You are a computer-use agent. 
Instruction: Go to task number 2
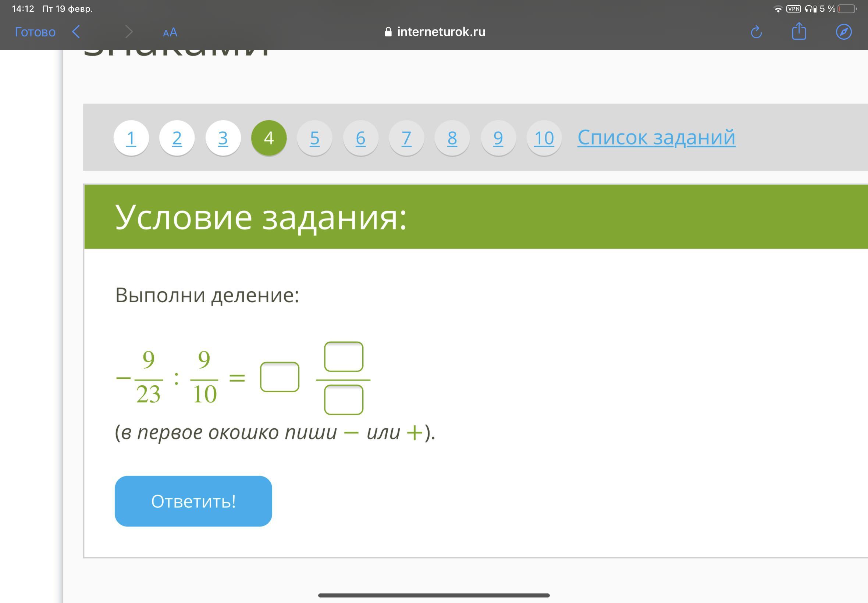177,138
